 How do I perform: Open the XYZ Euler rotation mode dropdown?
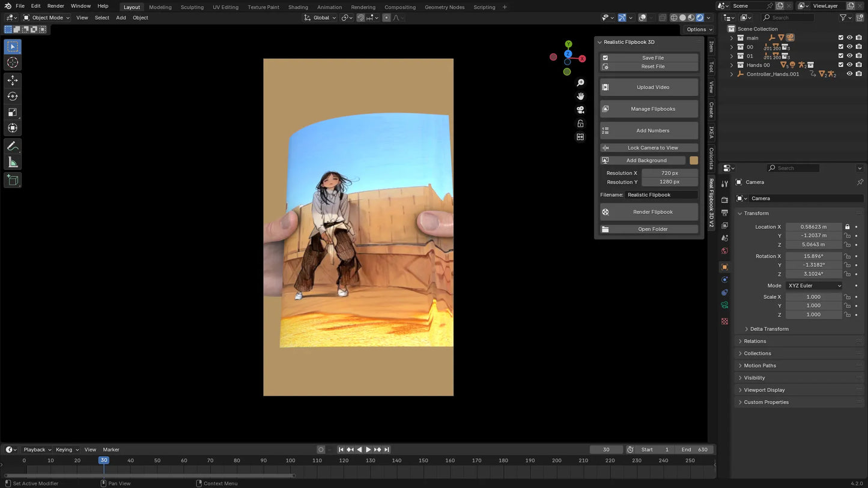pos(815,286)
